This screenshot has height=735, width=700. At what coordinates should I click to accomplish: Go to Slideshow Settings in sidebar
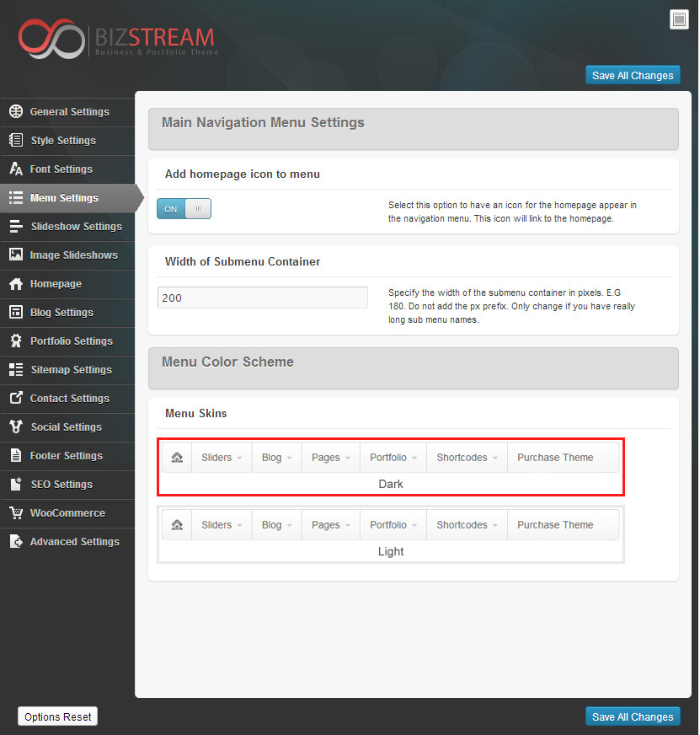pyautogui.click(x=76, y=226)
